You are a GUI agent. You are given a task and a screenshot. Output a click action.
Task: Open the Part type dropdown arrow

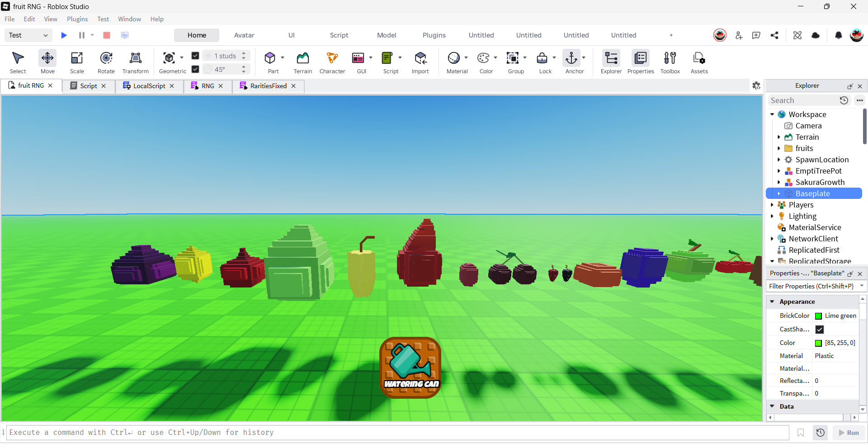[x=283, y=57]
